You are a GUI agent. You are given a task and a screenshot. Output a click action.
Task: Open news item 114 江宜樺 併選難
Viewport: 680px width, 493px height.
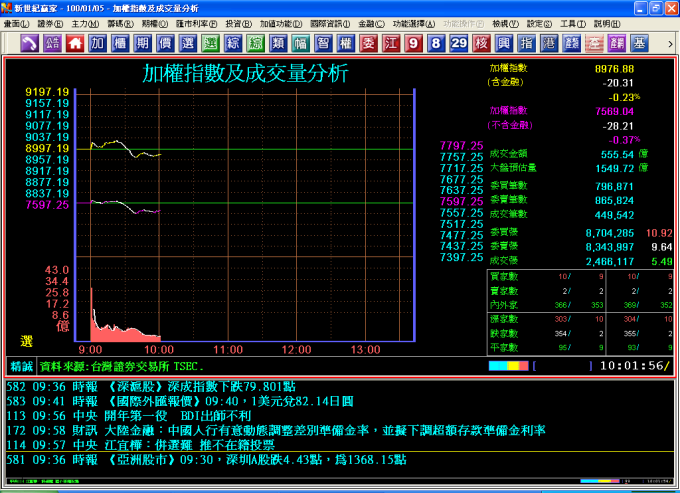(x=141, y=445)
